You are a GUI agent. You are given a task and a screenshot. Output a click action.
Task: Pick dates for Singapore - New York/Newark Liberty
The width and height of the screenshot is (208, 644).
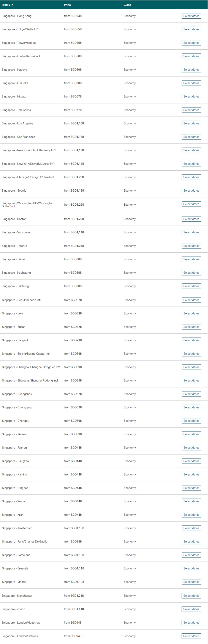point(191,164)
